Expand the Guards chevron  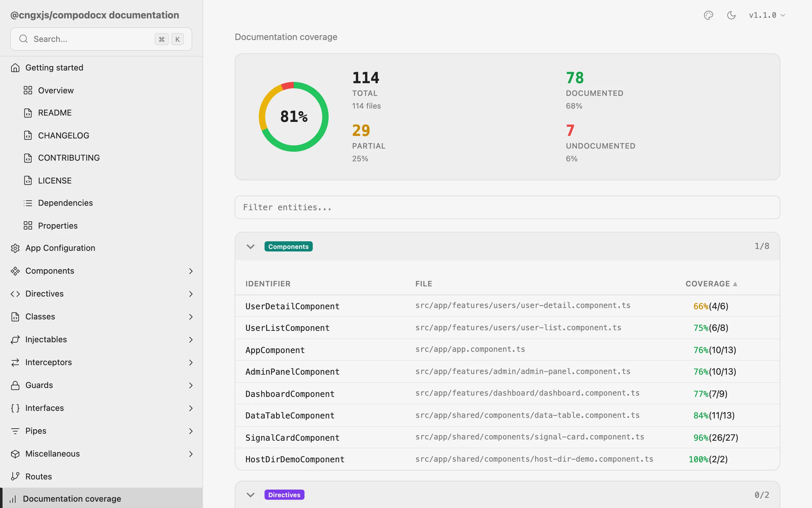(x=191, y=385)
